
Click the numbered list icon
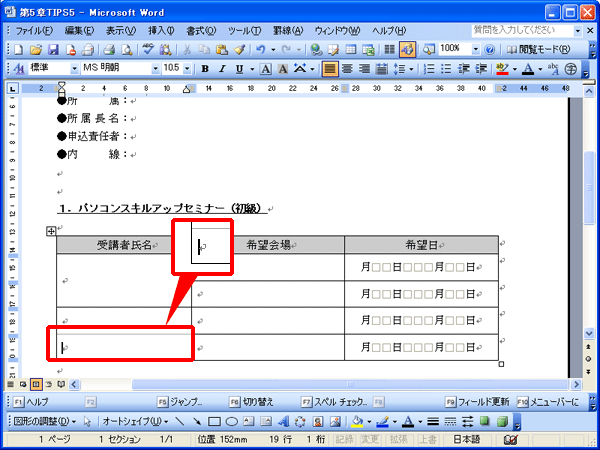tap(429, 69)
